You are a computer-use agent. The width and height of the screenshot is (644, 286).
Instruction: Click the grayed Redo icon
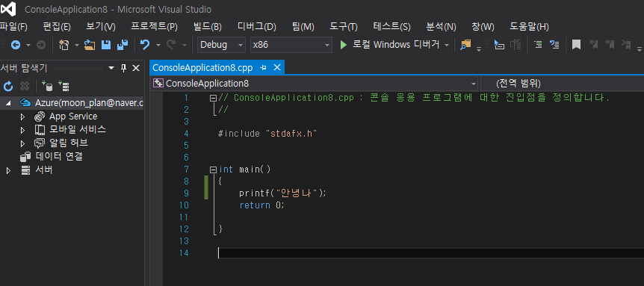coord(171,45)
